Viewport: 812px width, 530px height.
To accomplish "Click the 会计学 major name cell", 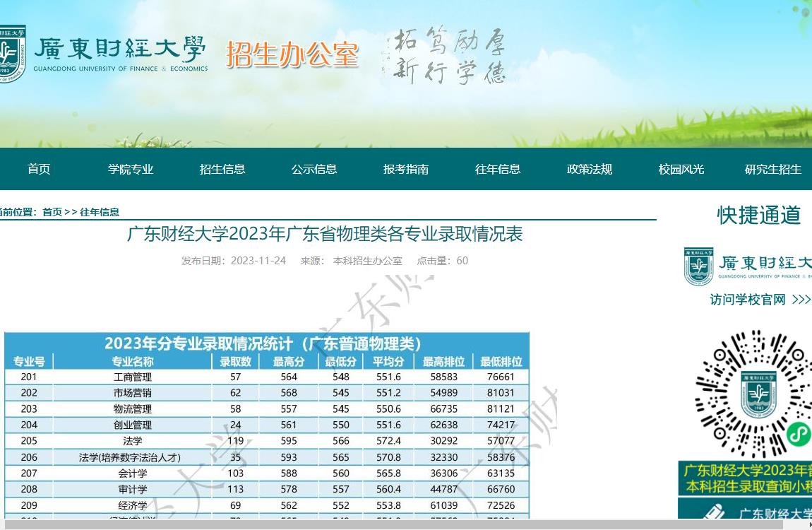I will click(x=133, y=473).
